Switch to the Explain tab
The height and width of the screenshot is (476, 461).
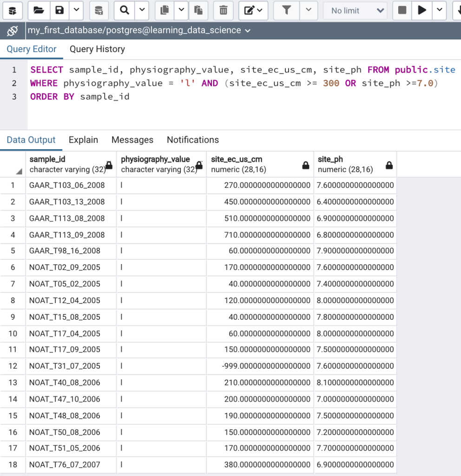pyautogui.click(x=83, y=140)
